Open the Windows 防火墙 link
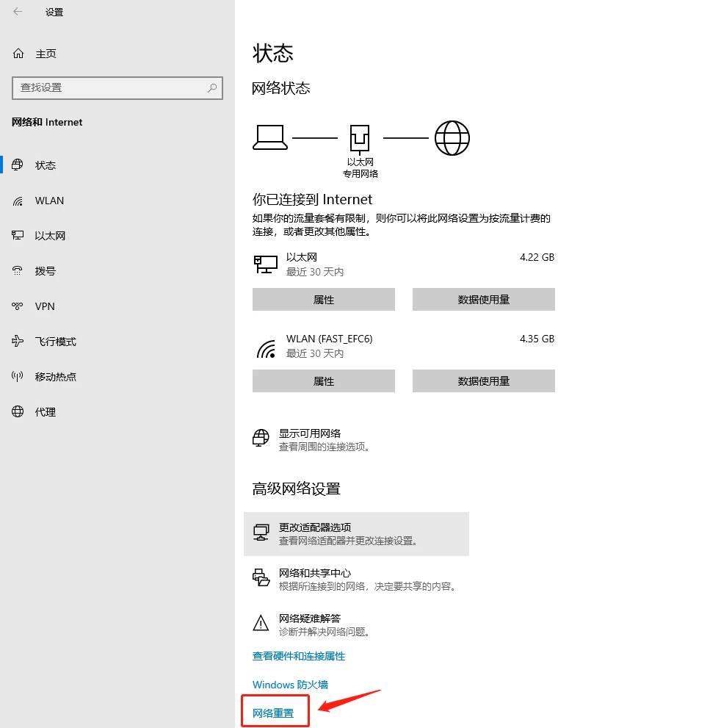Image resolution: width=721 pixels, height=728 pixels. [291, 685]
